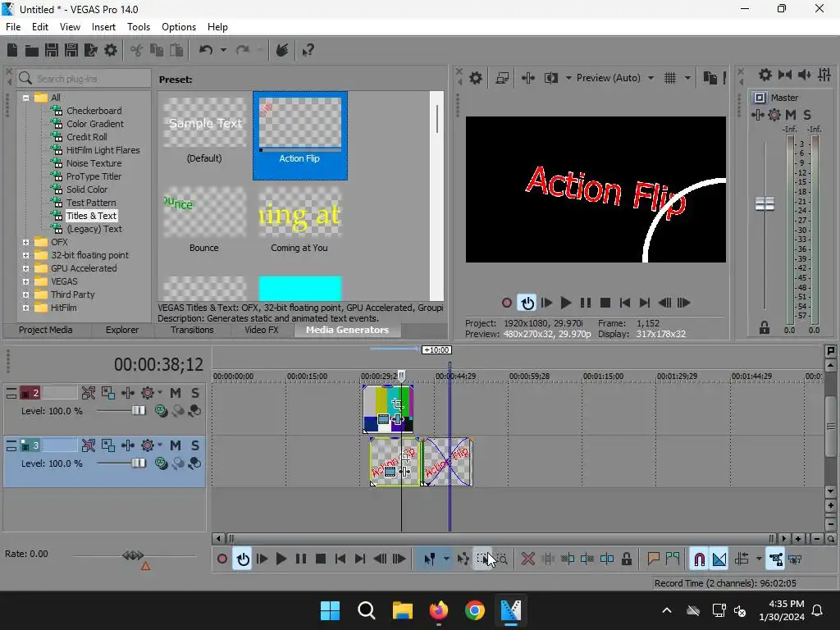
Task: Switch to the Video FX tab
Action: tap(262, 330)
